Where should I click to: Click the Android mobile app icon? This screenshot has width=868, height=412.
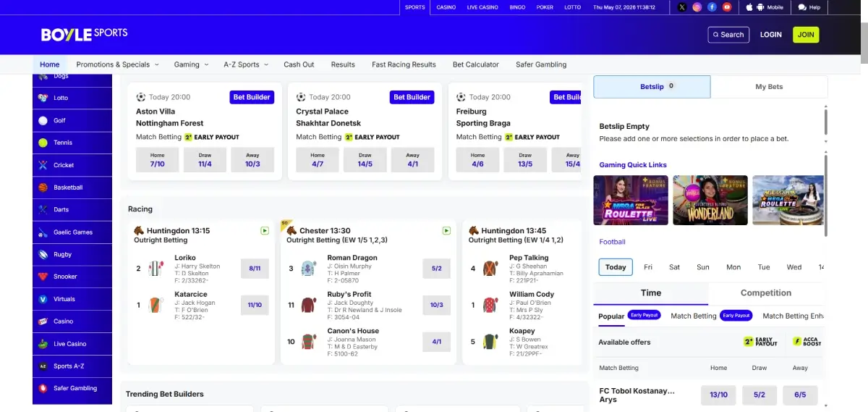760,7
